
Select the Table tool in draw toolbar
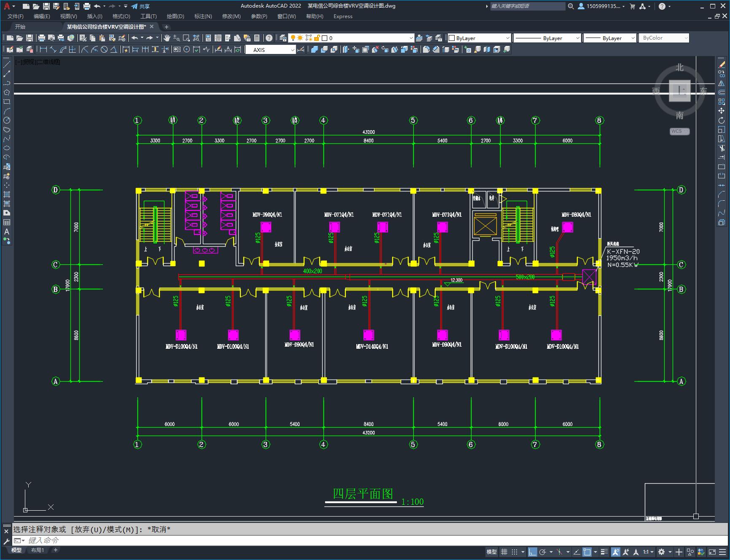coord(7,222)
